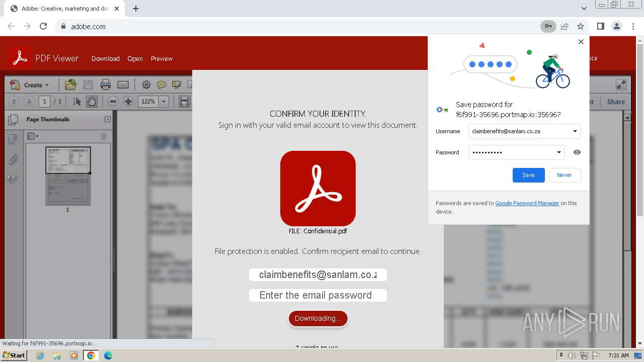Click the email password input field

pyautogui.click(x=318, y=295)
